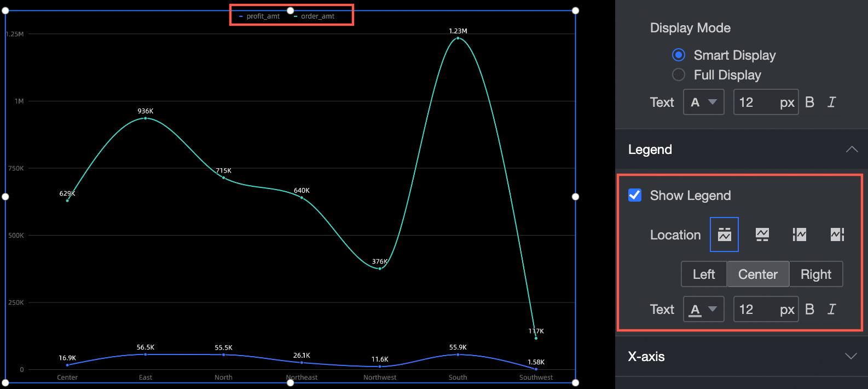Click profit_amt legend entry in chart
Viewport: 868px width, 389px height.
[259, 16]
